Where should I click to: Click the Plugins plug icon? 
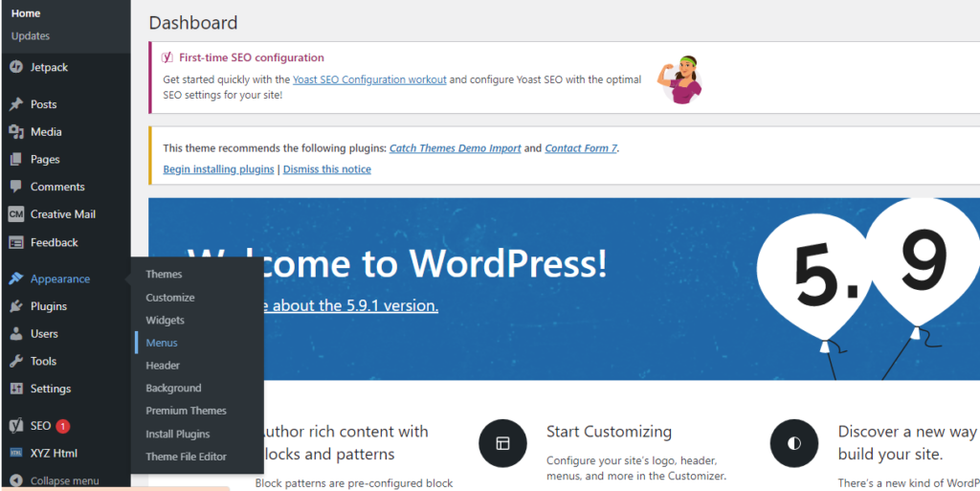[x=16, y=306]
